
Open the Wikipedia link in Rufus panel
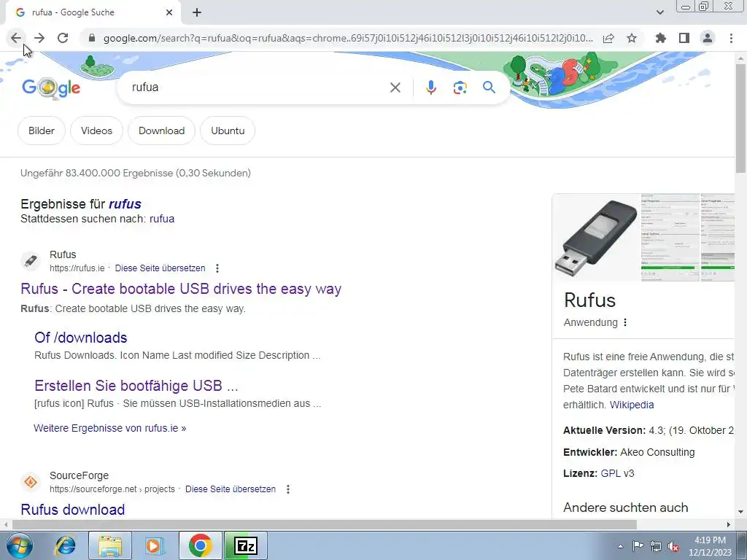(632, 405)
